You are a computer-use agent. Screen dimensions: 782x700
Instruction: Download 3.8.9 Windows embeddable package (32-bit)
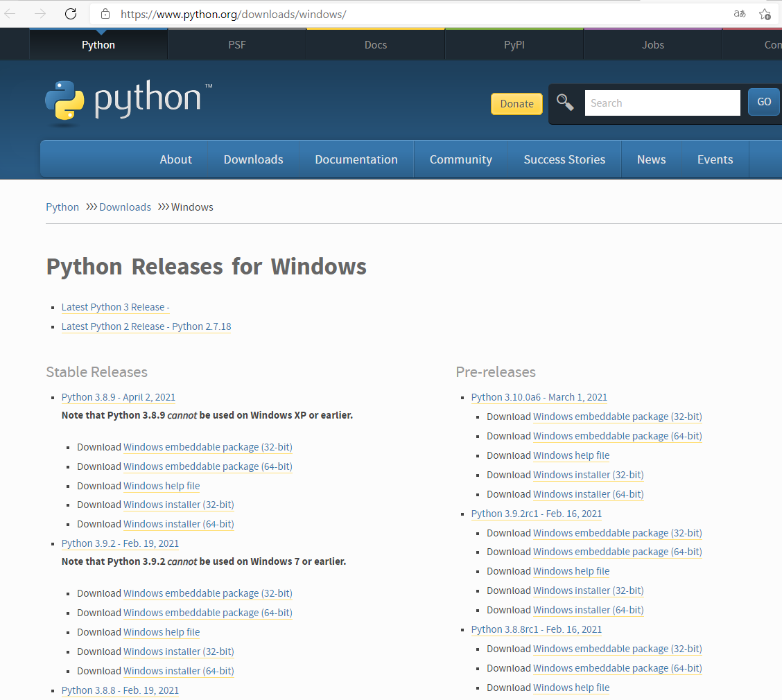click(x=207, y=447)
